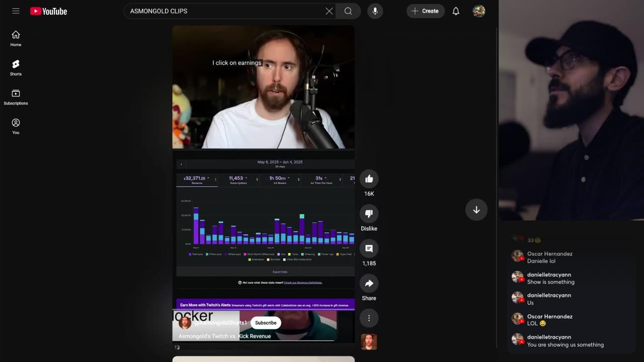
Task: Select the Ad Time Per Hour tab
Action: point(321,180)
